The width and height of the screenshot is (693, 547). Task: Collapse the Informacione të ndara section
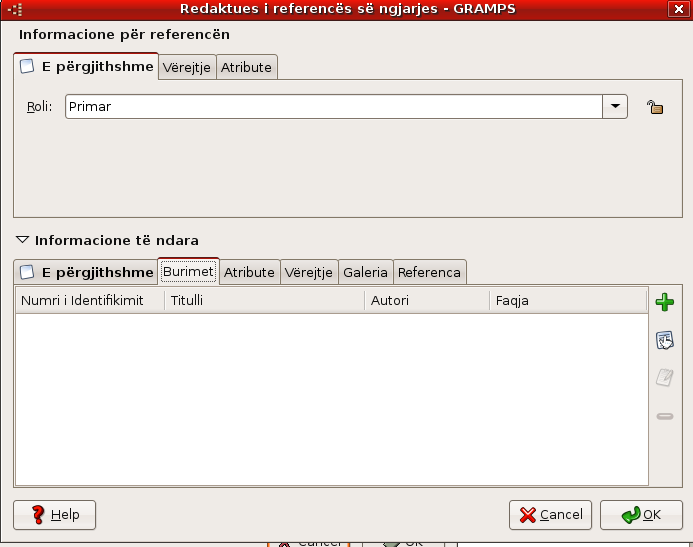pos(22,240)
